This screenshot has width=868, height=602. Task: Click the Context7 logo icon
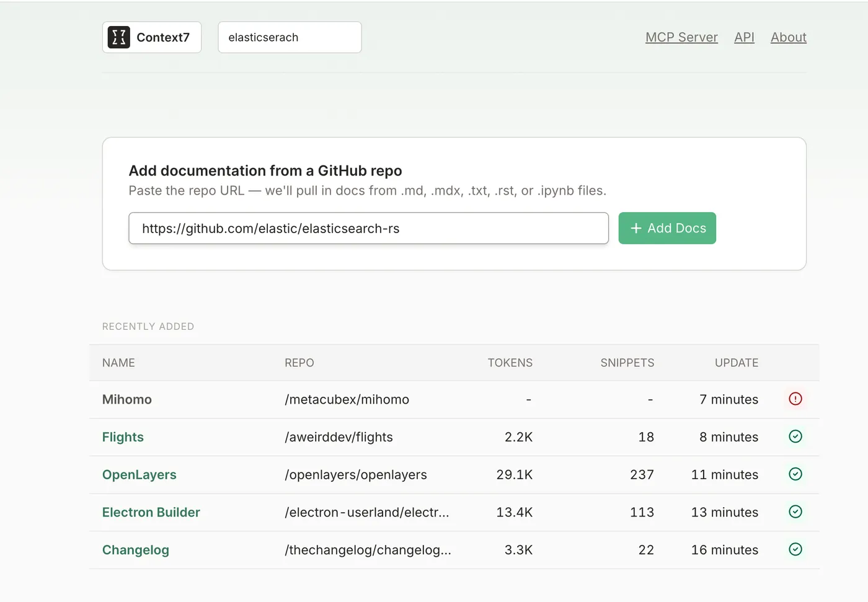119,37
